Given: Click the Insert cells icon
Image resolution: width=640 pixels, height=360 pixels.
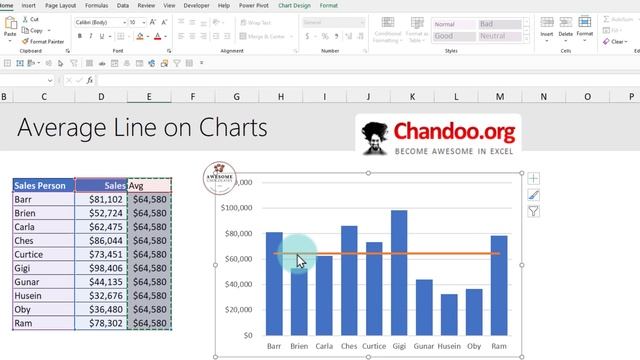Looking at the screenshot, I should (x=547, y=22).
